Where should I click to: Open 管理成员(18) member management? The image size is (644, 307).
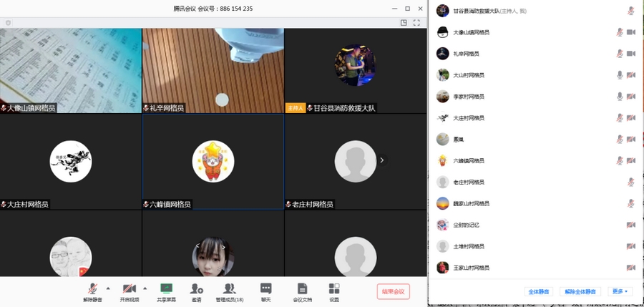point(229,291)
